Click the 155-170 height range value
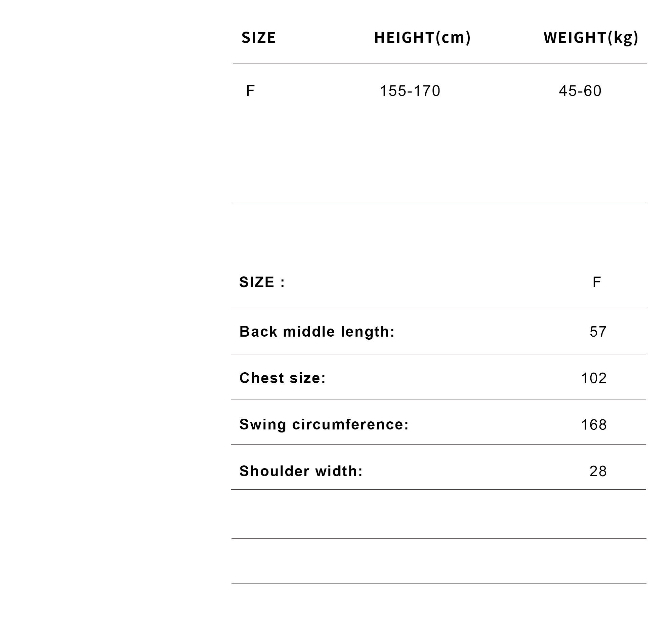 point(410,91)
